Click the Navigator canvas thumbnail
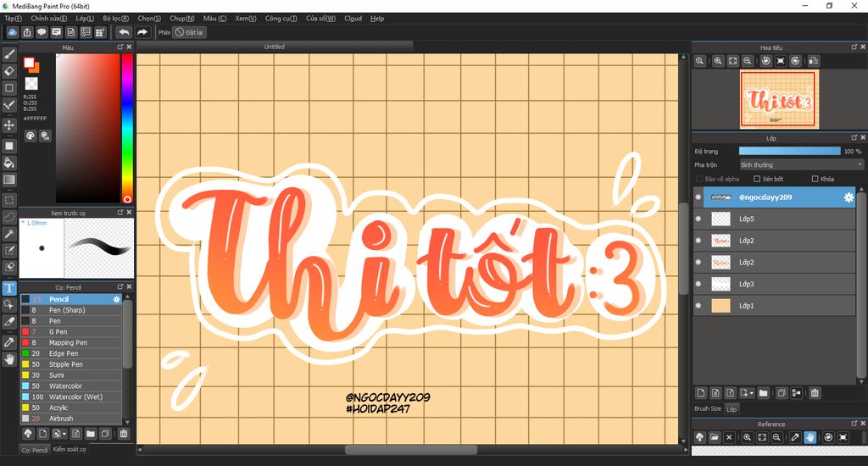Screen dimensions: 868x466 tap(779, 100)
